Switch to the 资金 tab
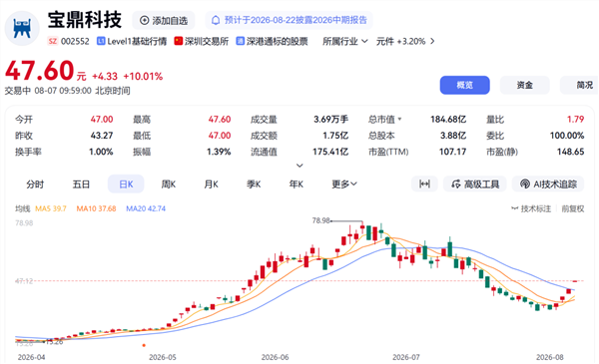Viewport: 599px width, 364px height. tap(524, 85)
